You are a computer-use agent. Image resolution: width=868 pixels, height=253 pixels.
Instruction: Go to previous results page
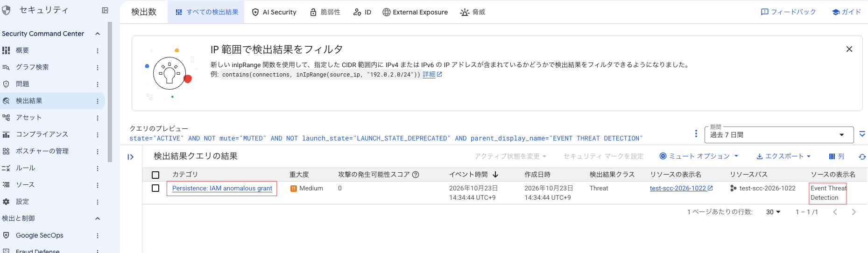(x=835, y=212)
